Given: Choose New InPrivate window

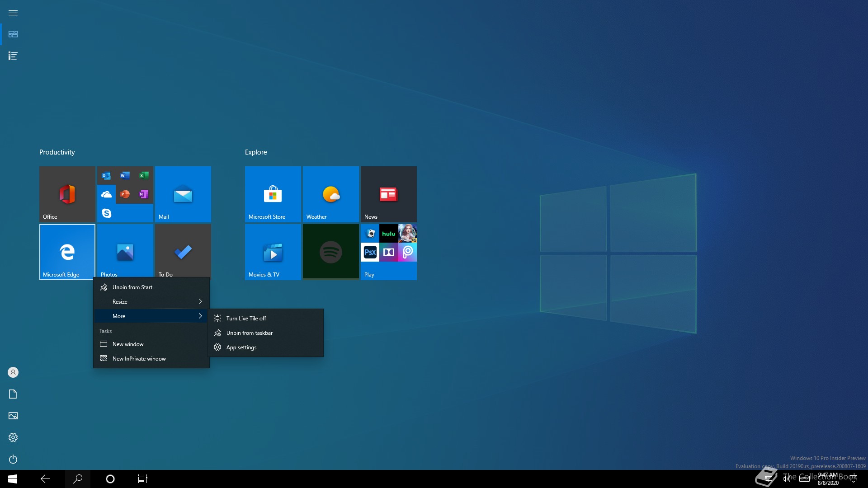Looking at the screenshot, I should tap(151, 359).
